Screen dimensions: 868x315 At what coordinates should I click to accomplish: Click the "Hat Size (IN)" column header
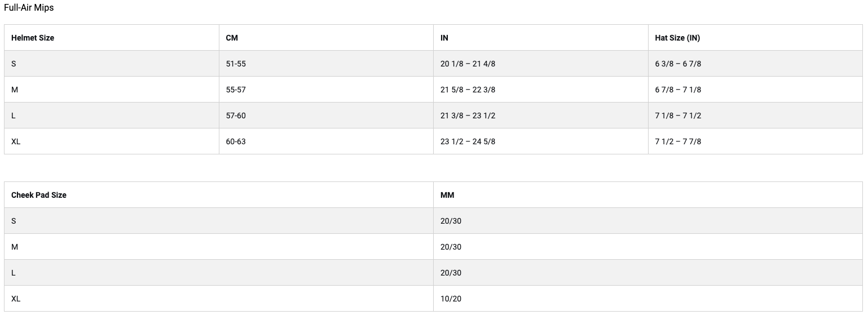[677, 38]
